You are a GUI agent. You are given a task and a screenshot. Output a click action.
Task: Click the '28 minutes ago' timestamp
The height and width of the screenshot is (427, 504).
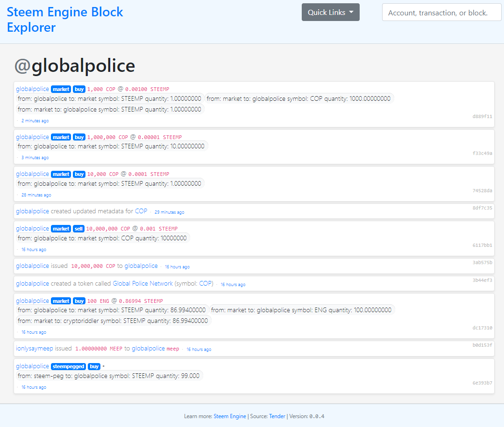click(x=36, y=195)
